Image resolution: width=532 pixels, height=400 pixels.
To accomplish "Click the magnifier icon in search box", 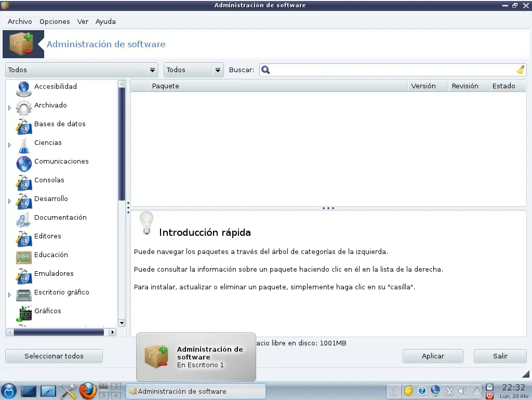I will [265, 70].
